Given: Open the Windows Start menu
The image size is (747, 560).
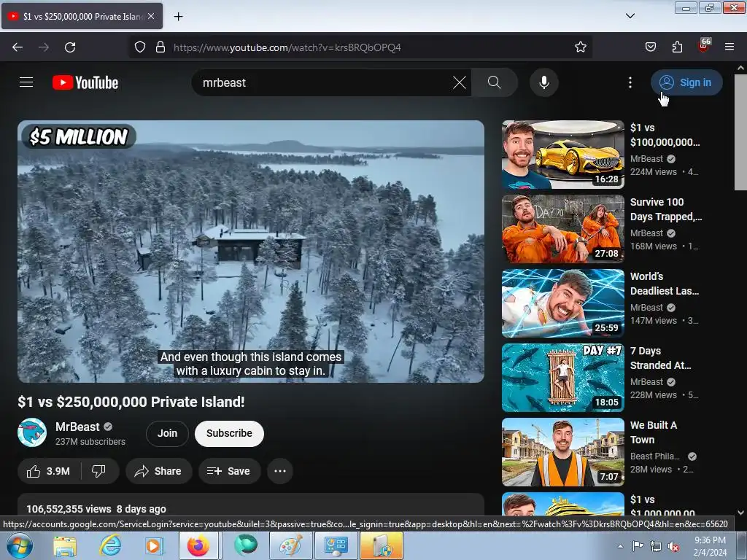Looking at the screenshot, I should [20, 545].
